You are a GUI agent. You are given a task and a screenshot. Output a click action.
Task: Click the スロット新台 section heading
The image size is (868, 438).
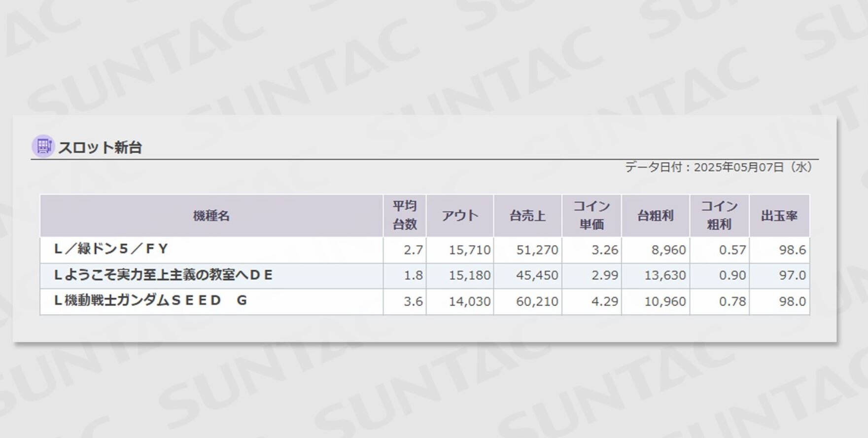coord(100,147)
